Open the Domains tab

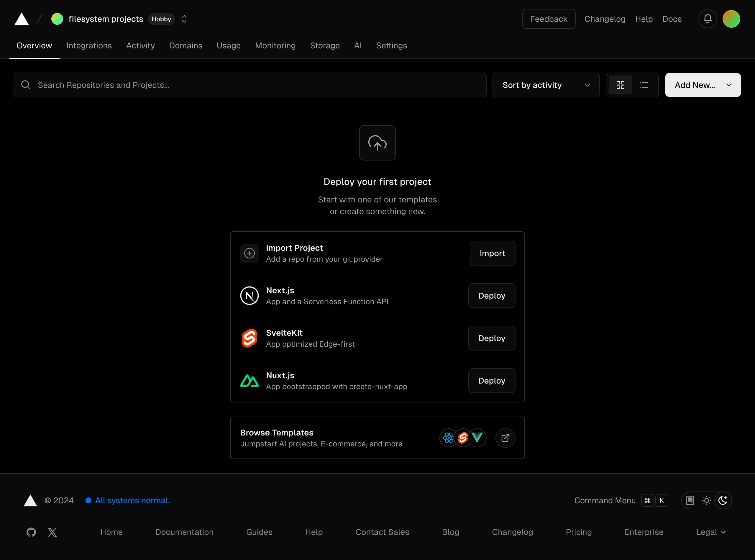[186, 45]
